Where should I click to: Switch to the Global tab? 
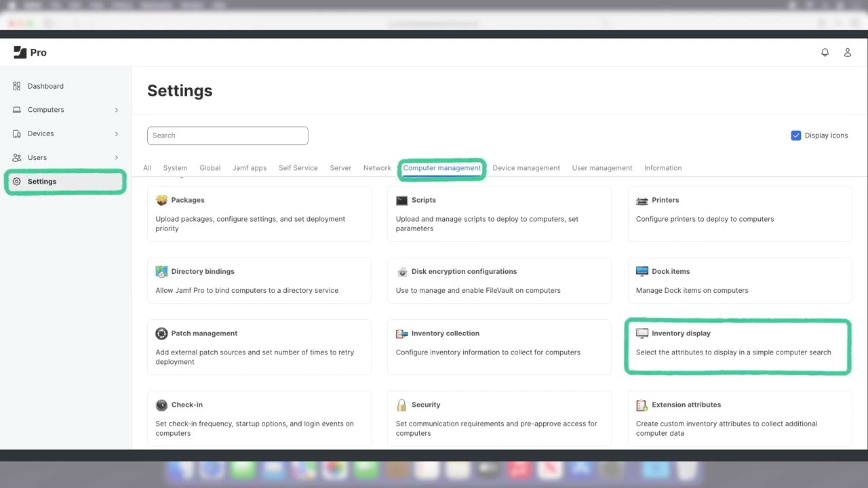[x=210, y=168]
